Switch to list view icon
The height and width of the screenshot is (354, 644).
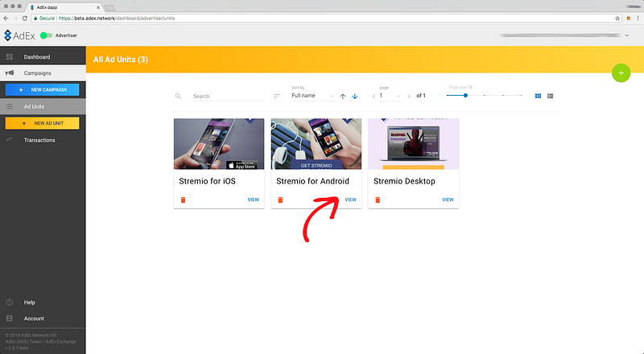(x=550, y=96)
